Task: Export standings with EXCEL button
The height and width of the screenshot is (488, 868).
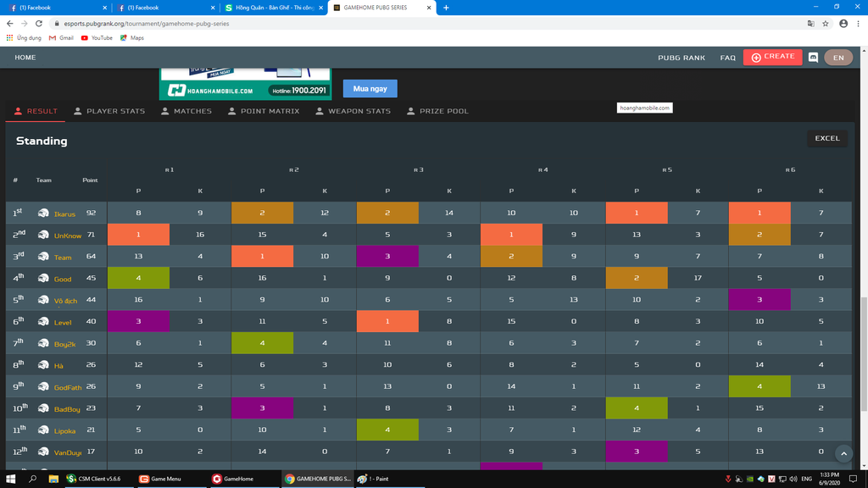Action: [x=827, y=138]
